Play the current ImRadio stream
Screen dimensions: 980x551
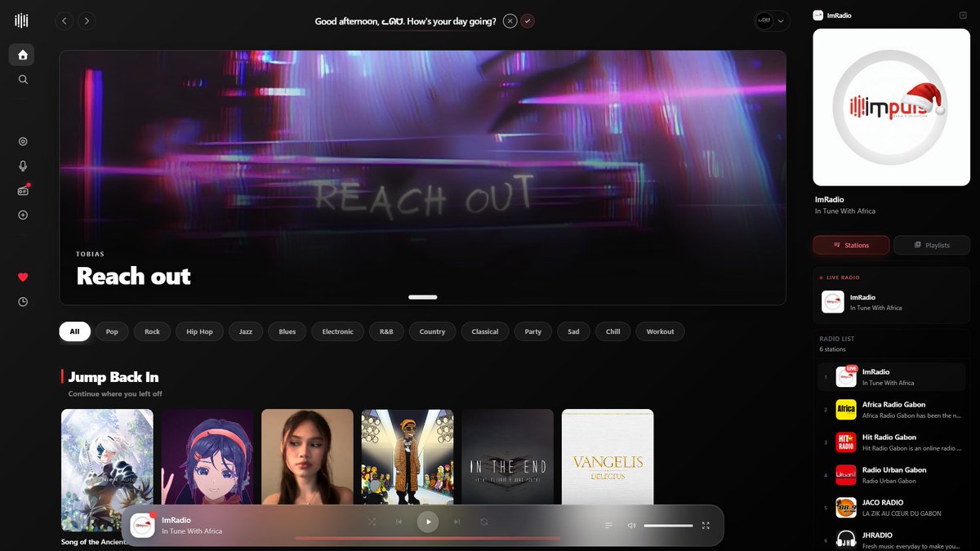[x=428, y=522]
